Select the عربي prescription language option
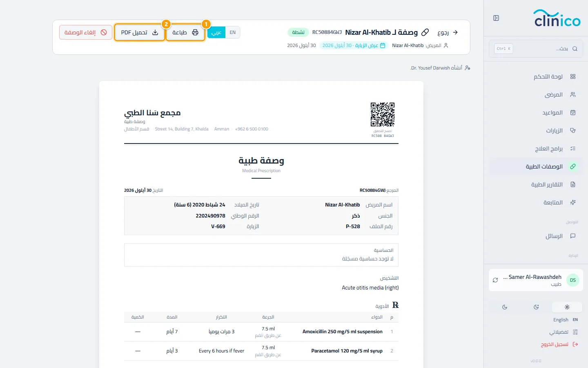 [x=216, y=32]
